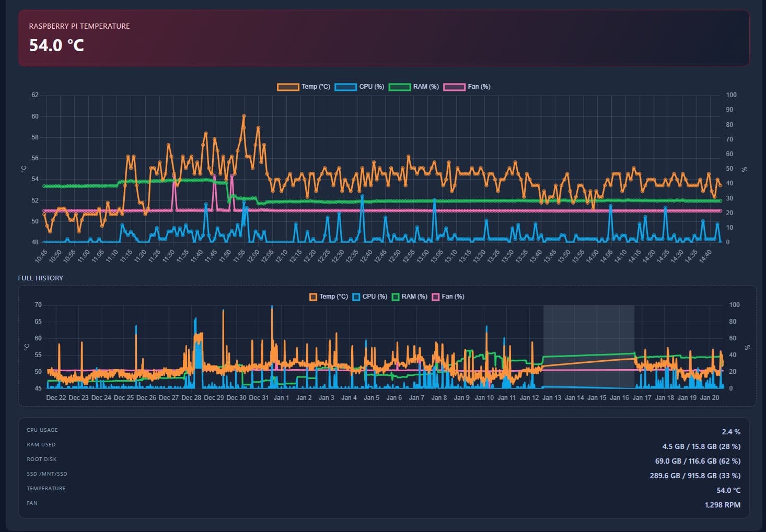This screenshot has height=532, width=766.
Task: Click the pink Fan legend marker in full history
Action: [x=436, y=296]
